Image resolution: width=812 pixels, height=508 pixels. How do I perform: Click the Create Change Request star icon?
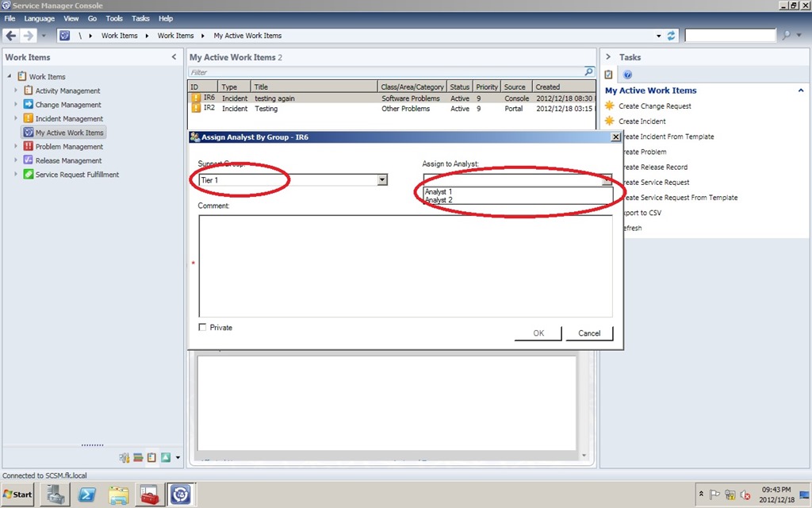click(609, 106)
